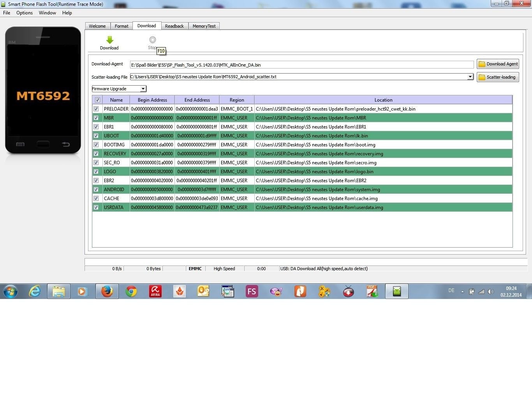Click the EMMC_BOOT_1 region cell
The width and height of the screenshot is (532, 415).
coord(237,109)
